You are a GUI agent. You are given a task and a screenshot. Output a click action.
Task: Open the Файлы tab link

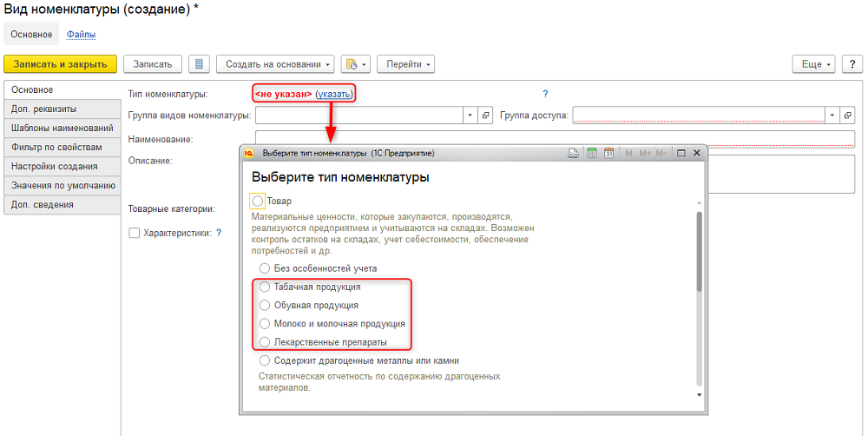[x=81, y=35]
